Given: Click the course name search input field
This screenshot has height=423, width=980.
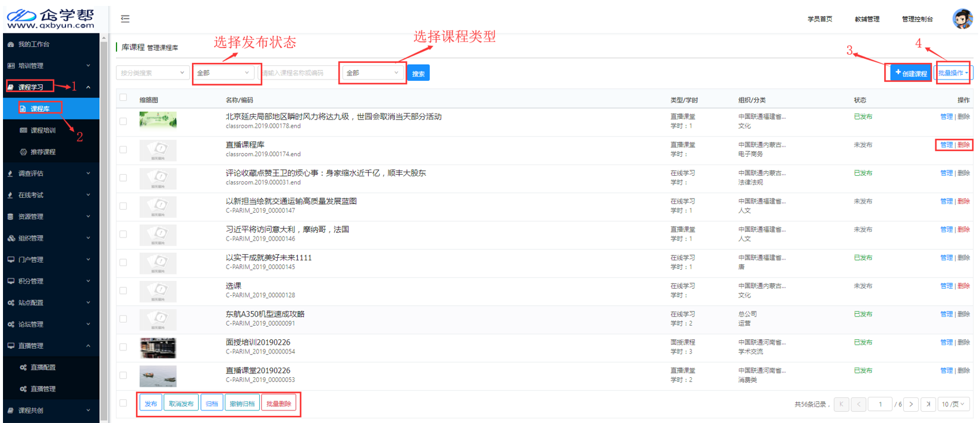Looking at the screenshot, I should [x=296, y=73].
